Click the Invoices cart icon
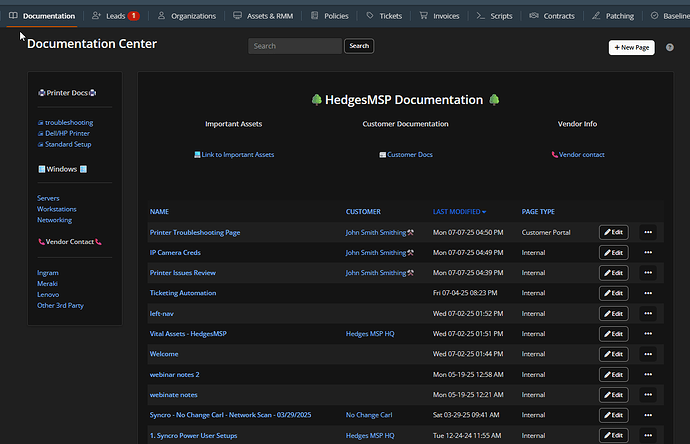 click(x=423, y=16)
